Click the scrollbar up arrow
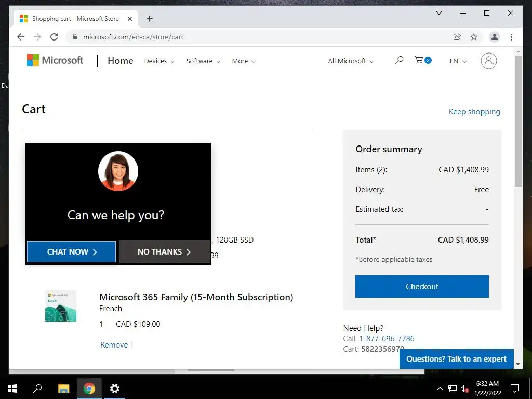Image resolution: width=532 pixels, height=399 pixels. click(x=518, y=52)
